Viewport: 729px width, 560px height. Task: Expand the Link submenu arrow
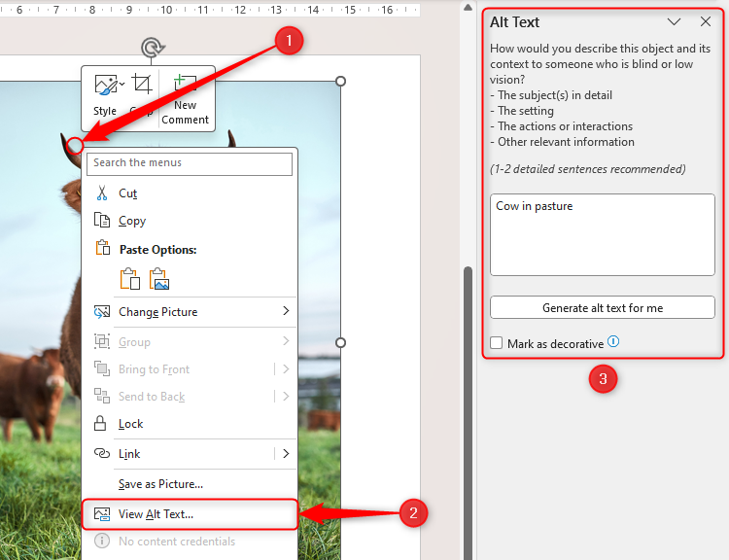[286, 454]
